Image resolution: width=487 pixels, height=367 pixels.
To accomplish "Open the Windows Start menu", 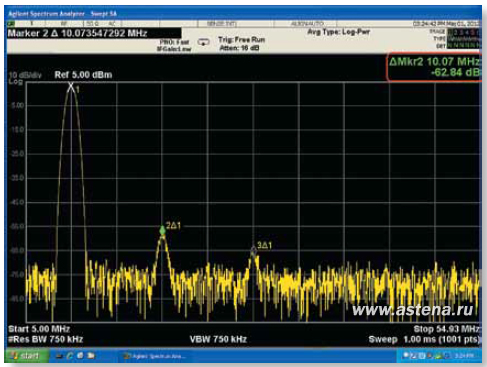I will pyautogui.click(x=25, y=356).
